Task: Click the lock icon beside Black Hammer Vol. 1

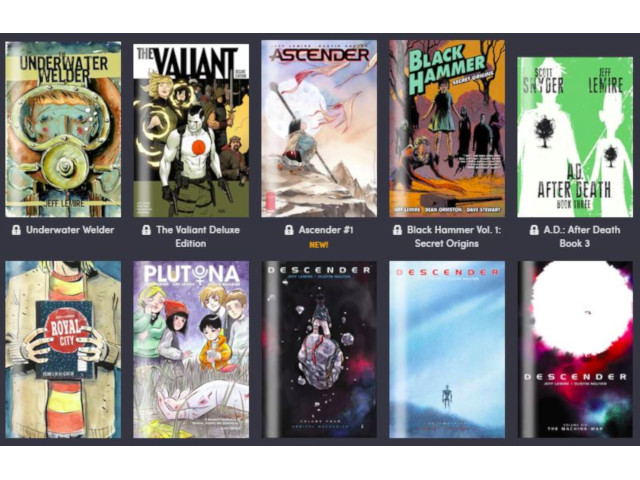Action: [x=397, y=230]
